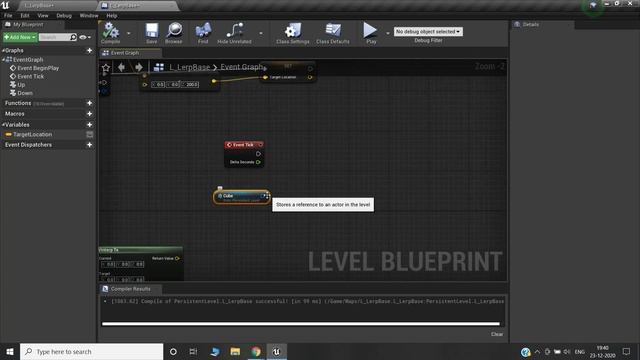
Task: Open Chrome from the taskbar
Action: (x=256, y=351)
